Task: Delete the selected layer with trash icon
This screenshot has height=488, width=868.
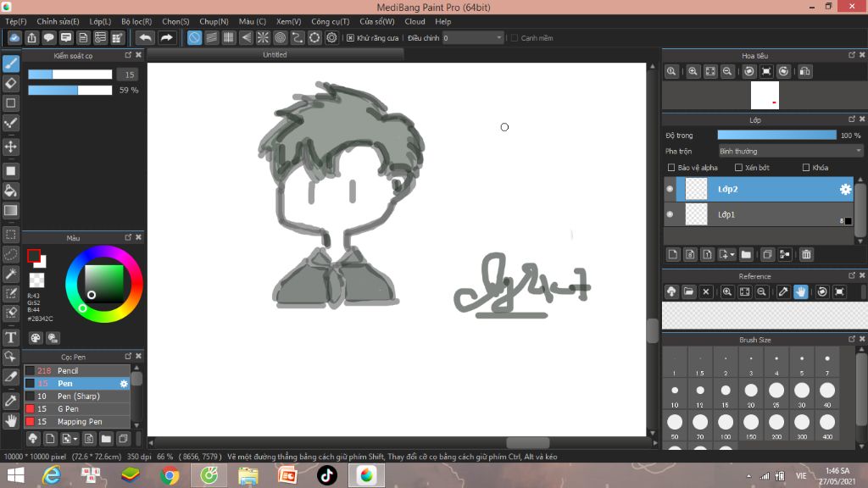Action: tap(806, 254)
